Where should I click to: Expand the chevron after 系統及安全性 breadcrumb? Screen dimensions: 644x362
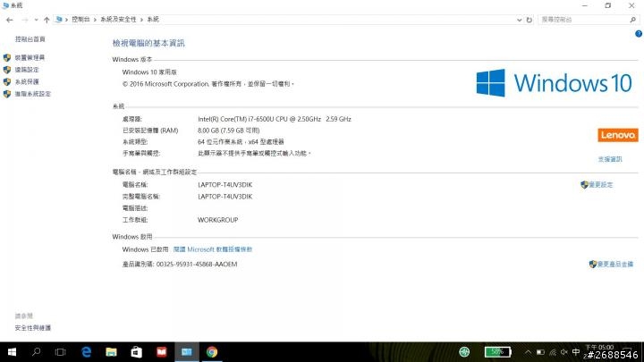tap(141, 20)
